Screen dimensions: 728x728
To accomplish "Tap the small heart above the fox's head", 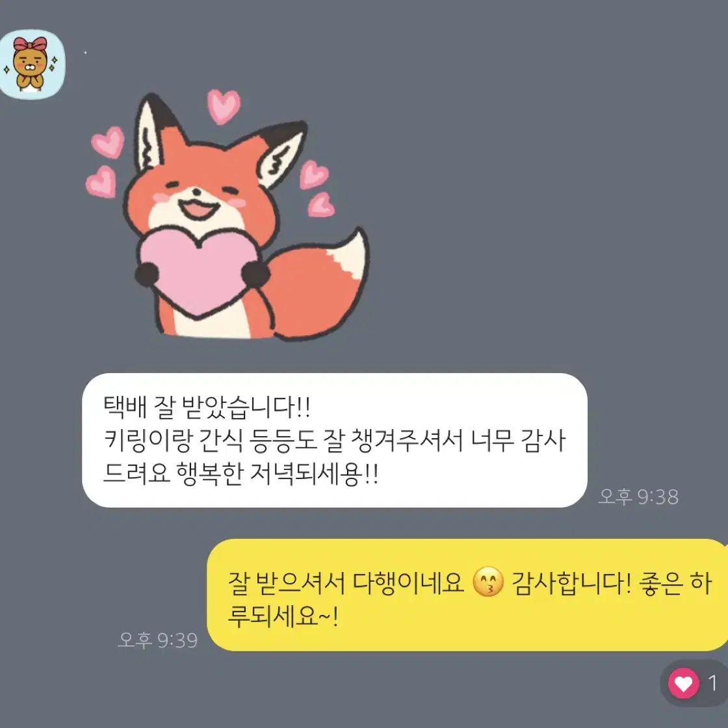I will point(224,106).
